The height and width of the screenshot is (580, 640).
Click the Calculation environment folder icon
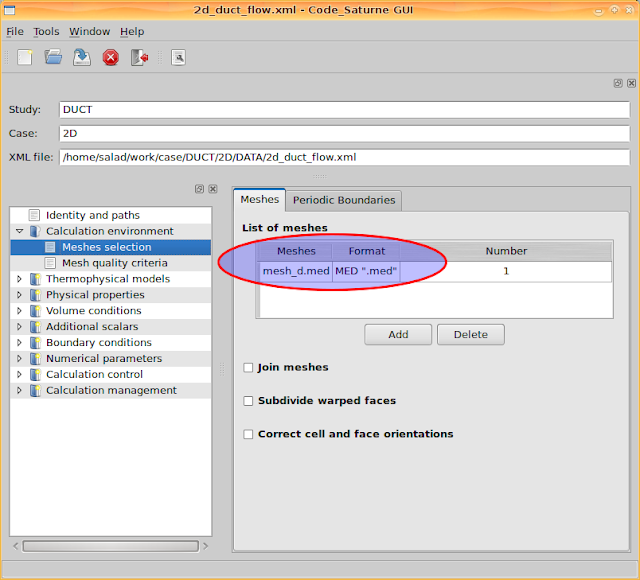click(x=36, y=231)
